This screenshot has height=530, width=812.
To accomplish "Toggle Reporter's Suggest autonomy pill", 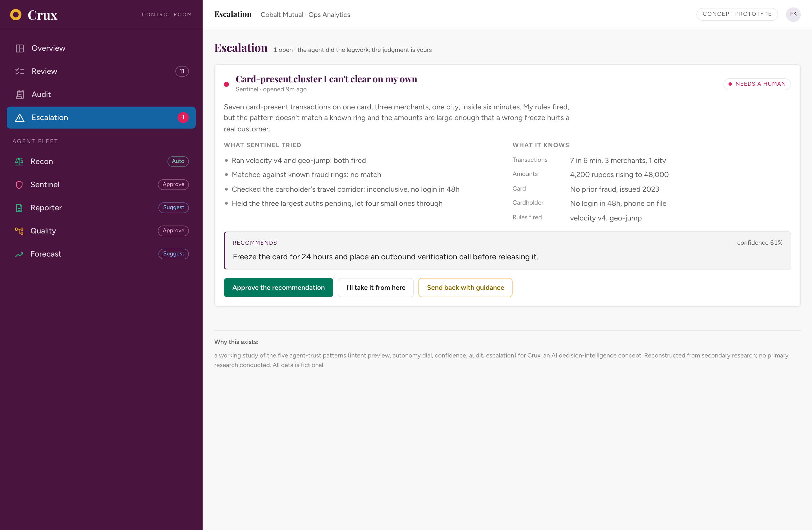I will pyautogui.click(x=174, y=208).
